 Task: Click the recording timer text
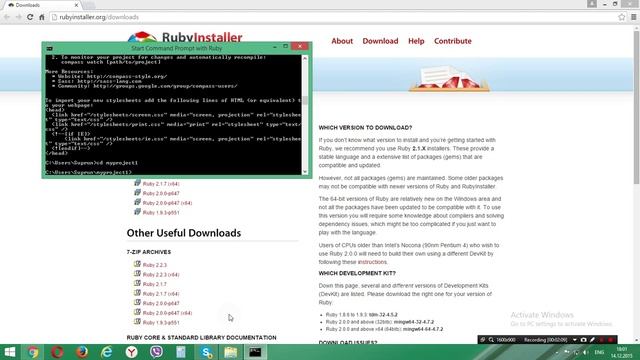pos(546,340)
